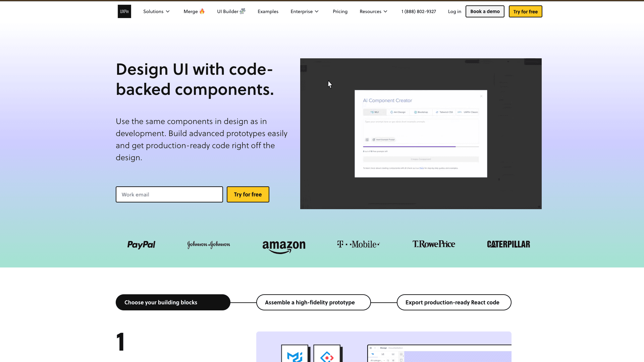Select the Bootstrap library tab
The height and width of the screenshot is (362, 644).
421,112
